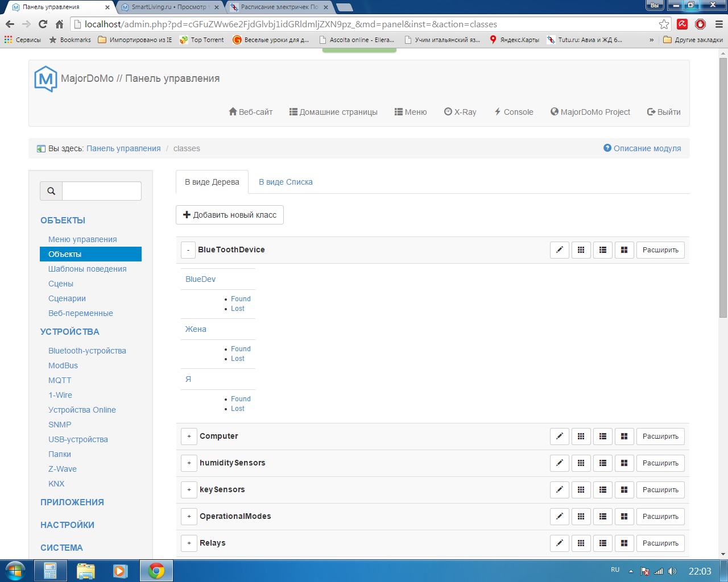The image size is (728, 582).
Task: Open X-Ray from the top navigation
Action: coord(460,112)
